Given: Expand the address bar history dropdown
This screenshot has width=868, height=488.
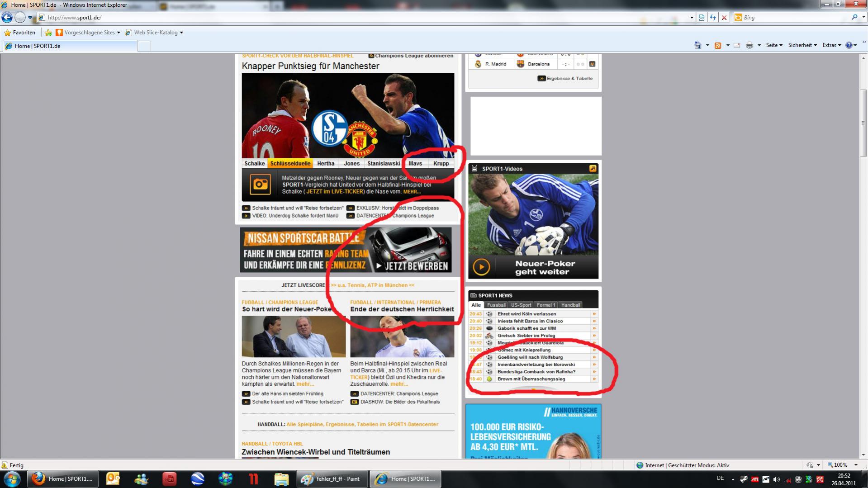Looking at the screenshot, I should [692, 18].
